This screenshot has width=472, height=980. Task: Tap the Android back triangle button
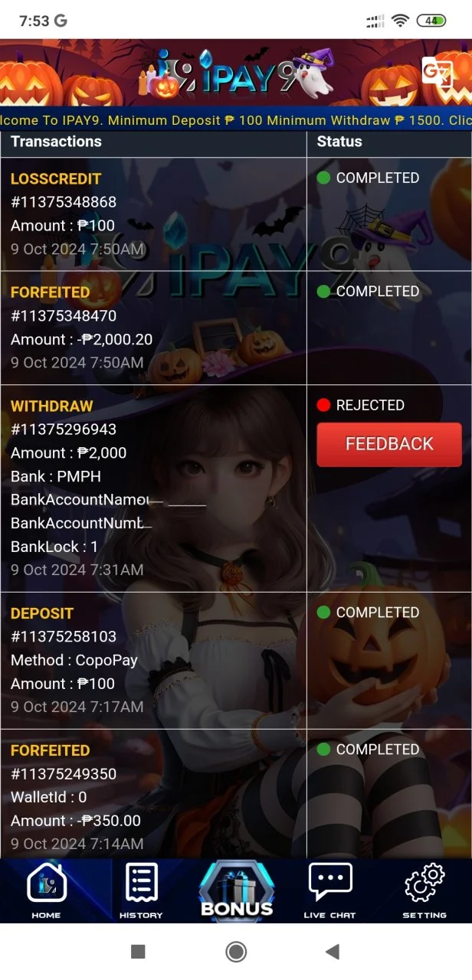(x=332, y=952)
